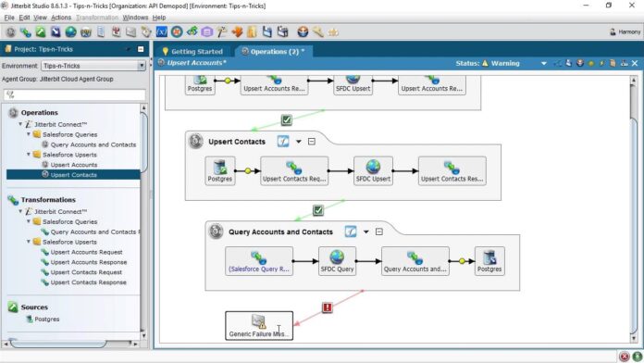Viewport: 644px width, 363px height.
Task: Click the key toolbar icon
Action: point(318,31)
